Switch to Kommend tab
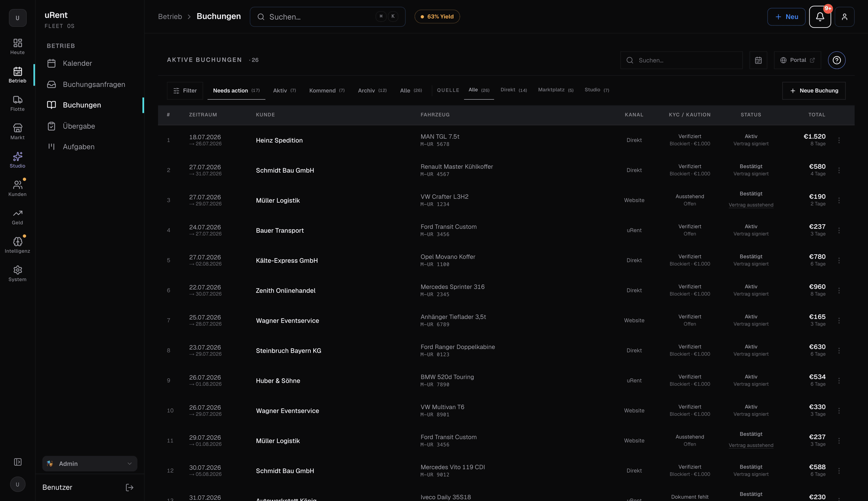The height and width of the screenshot is (501, 868). click(327, 91)
